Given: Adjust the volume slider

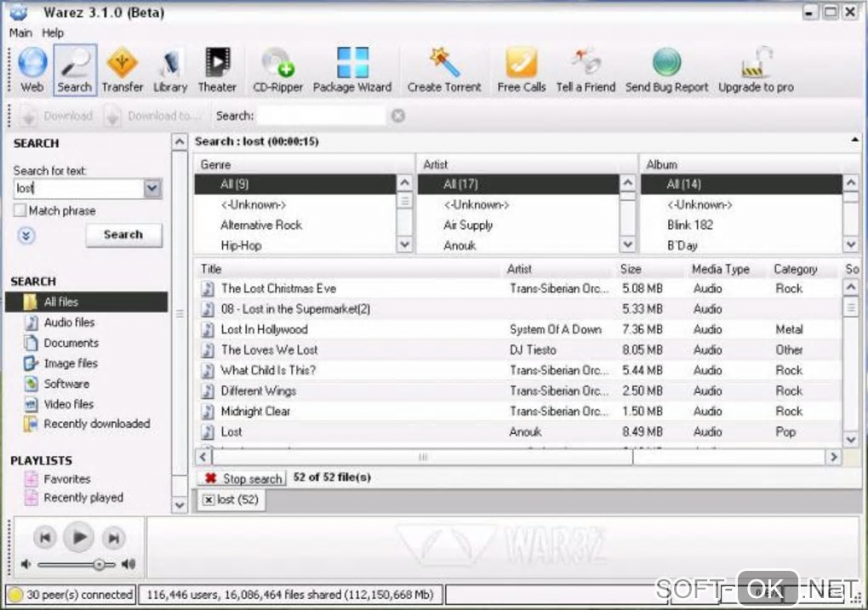Looking at the screenshot, I should coord(99,565).
